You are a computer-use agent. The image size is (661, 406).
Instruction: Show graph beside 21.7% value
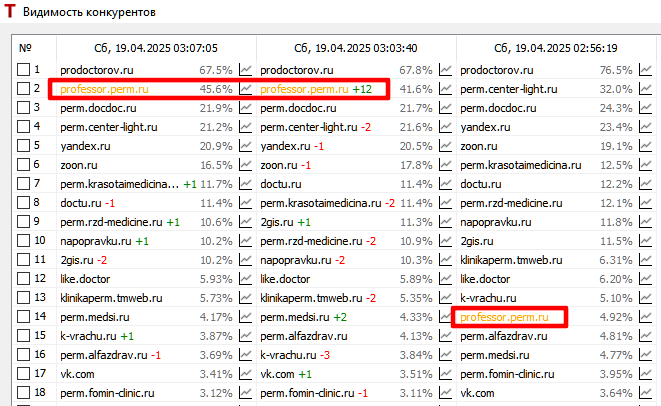[445, 108]
